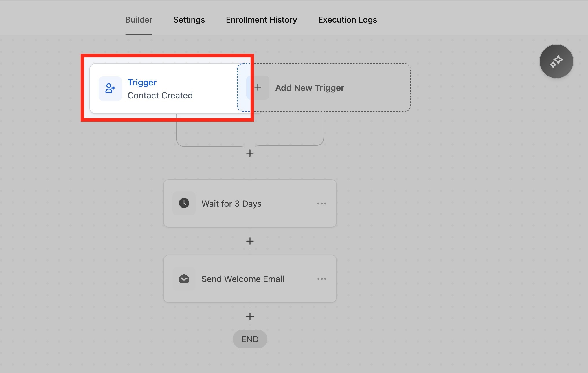The width and height of the screenshot is (588, 373).
Task: Select the Send Welcome Email action
Action: point(242,279)
